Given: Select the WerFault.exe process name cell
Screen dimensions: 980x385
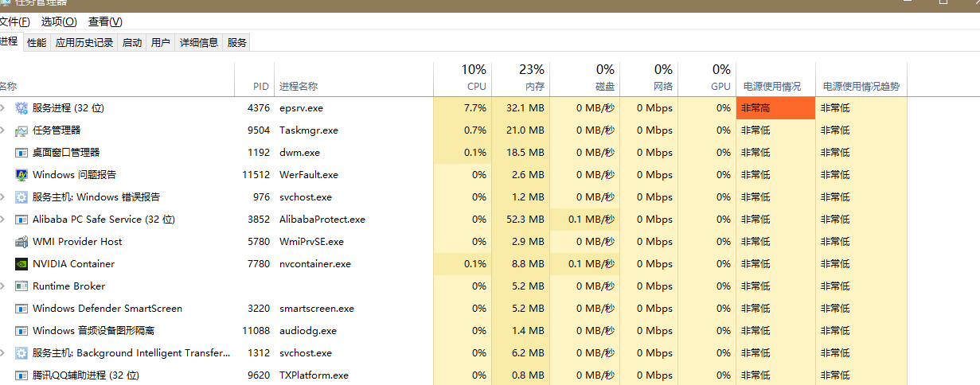Looking at the screenshot, I should tap(354, 175).
